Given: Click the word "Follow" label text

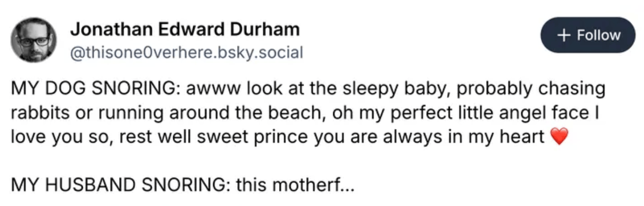Looking at the screenshot, I should pyautogui.click(x=599, y=35).
